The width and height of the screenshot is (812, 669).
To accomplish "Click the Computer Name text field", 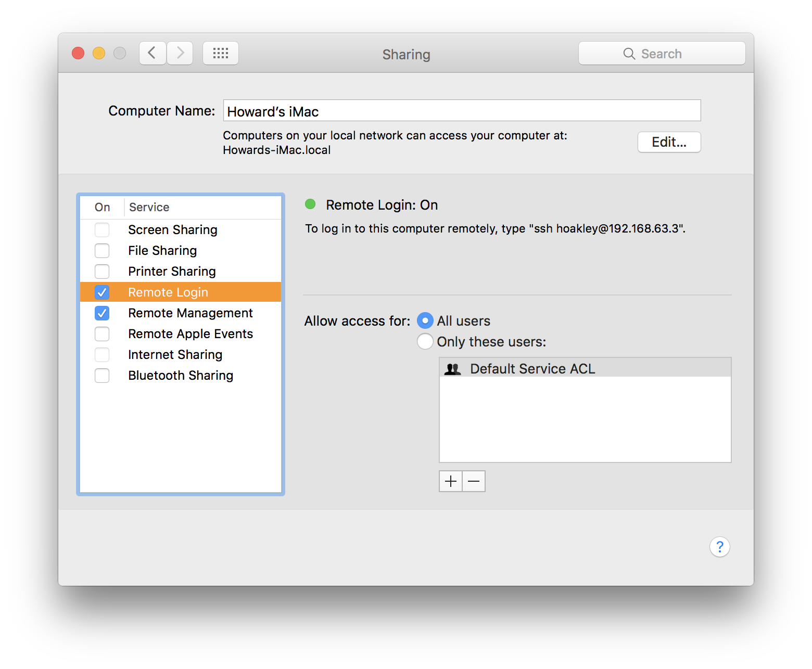I will (461, 110).
